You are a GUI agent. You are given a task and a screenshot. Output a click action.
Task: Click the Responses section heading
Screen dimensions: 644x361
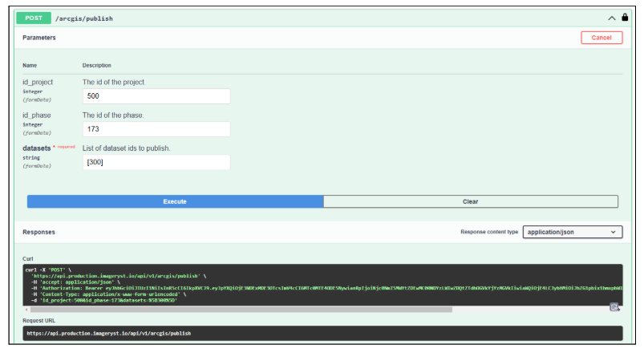click(x=38, y=232)
